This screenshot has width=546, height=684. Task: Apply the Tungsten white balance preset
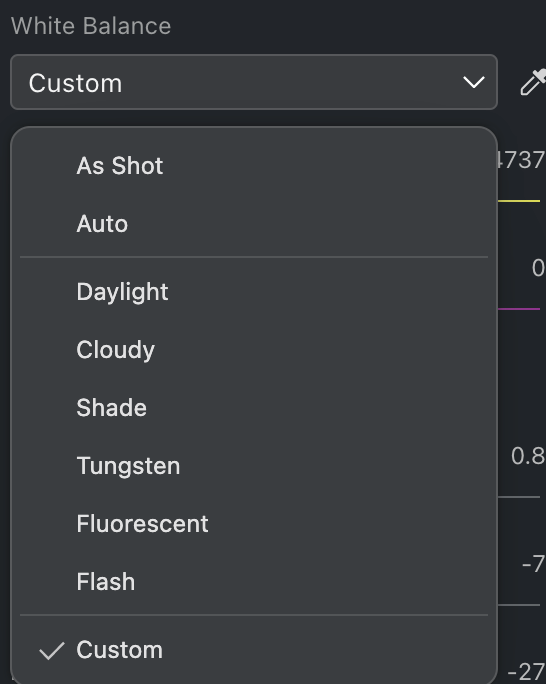coord(254,465)
